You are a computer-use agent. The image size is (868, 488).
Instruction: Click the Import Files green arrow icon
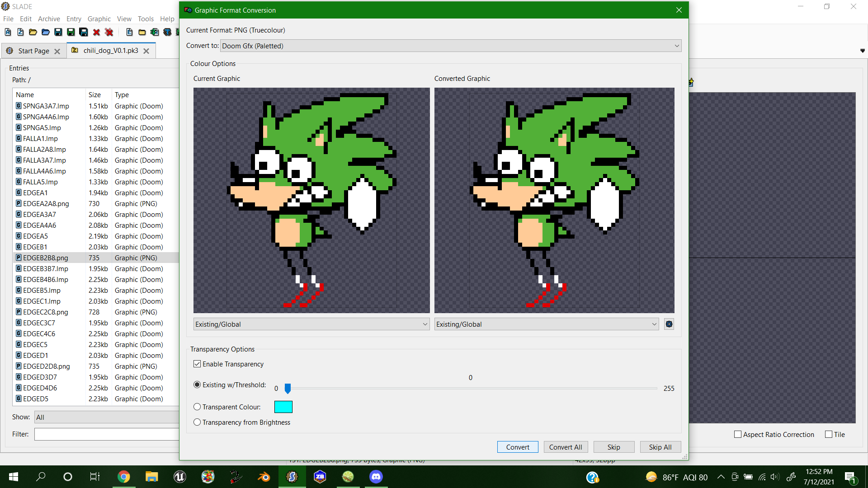tap(155, 32)
